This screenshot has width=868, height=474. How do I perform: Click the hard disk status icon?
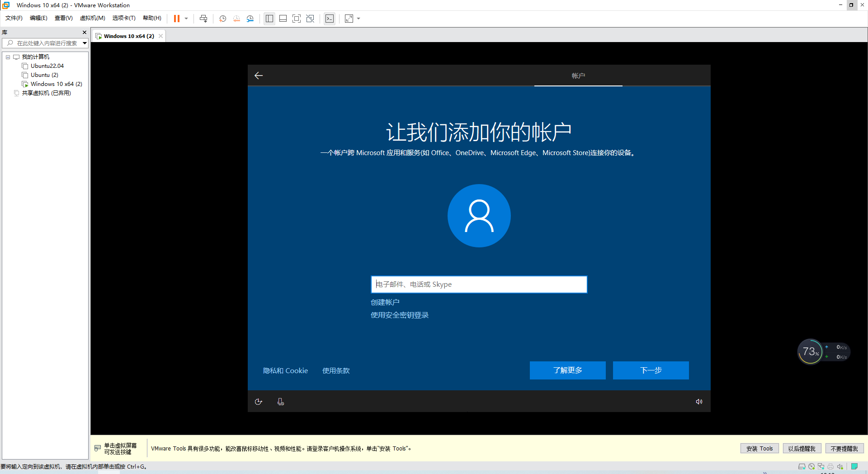[x=802, y=466]
